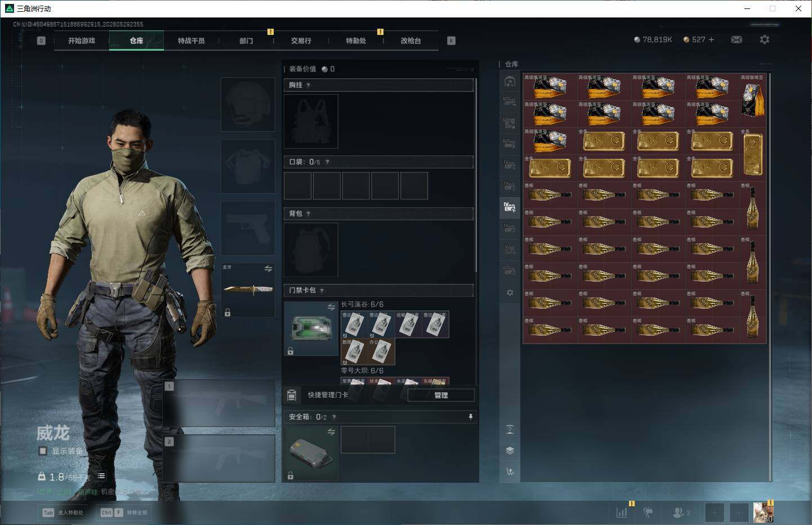Click the Tab 进入特勤处 button
Image resolution: width=812 pixels, height=525 pixels.
tap(63, 512)
